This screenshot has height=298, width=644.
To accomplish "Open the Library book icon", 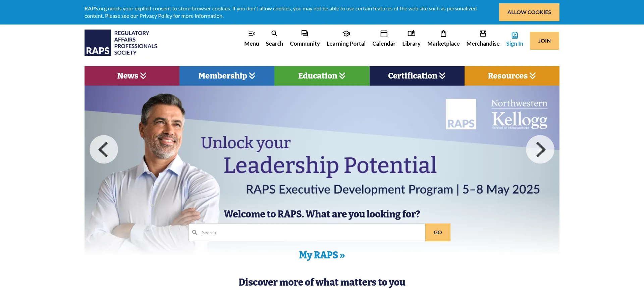I will (x=411, y=34).
